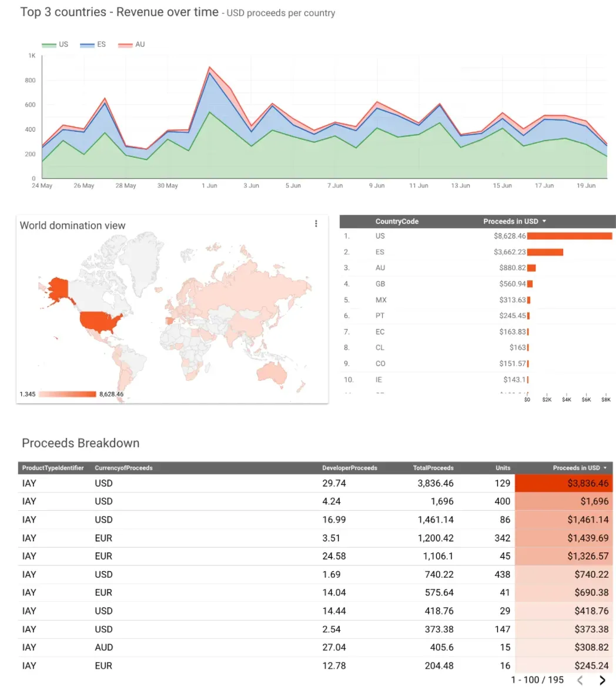Sort country table by Proceeds in USD arrow
The width and height of the screenshot is (616, 693).
tap(544, 221)
